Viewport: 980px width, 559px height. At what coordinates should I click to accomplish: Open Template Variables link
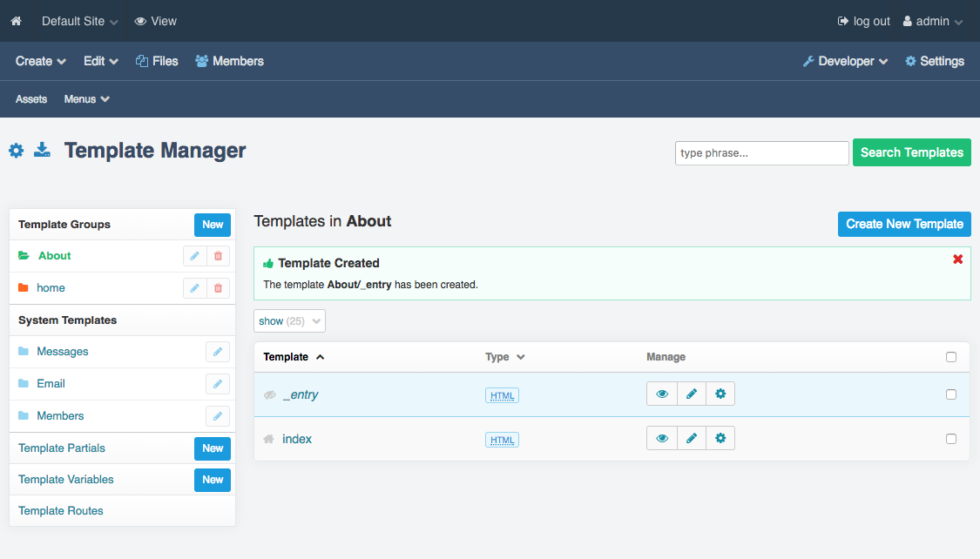tap(65, 480)
